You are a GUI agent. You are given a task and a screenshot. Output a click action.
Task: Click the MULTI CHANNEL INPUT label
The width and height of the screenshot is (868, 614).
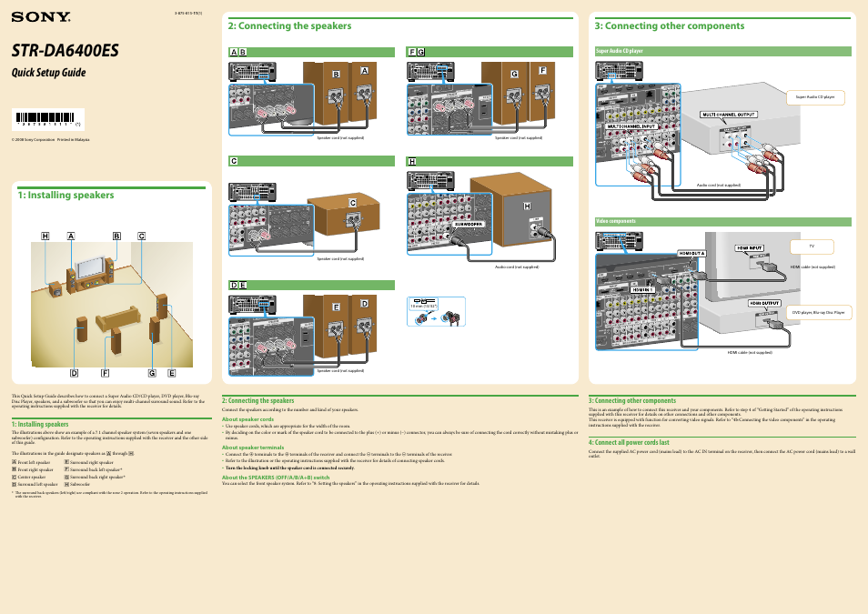coord(631,126)
